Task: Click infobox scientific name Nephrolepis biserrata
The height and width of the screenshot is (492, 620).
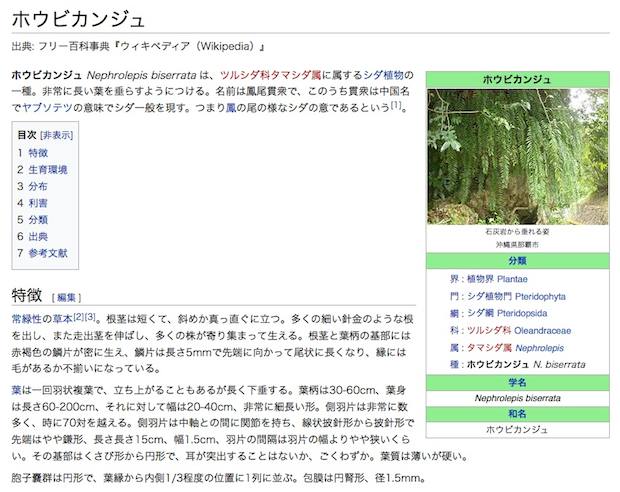Action: (x=518, y=398)
